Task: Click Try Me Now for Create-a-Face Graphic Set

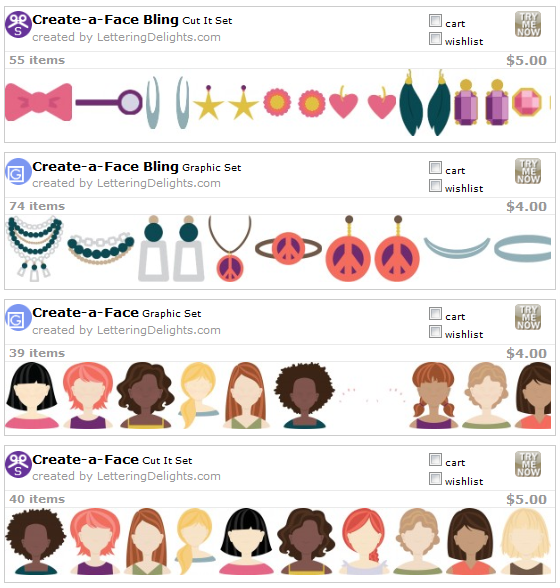Action: click(x=528, y=317)
